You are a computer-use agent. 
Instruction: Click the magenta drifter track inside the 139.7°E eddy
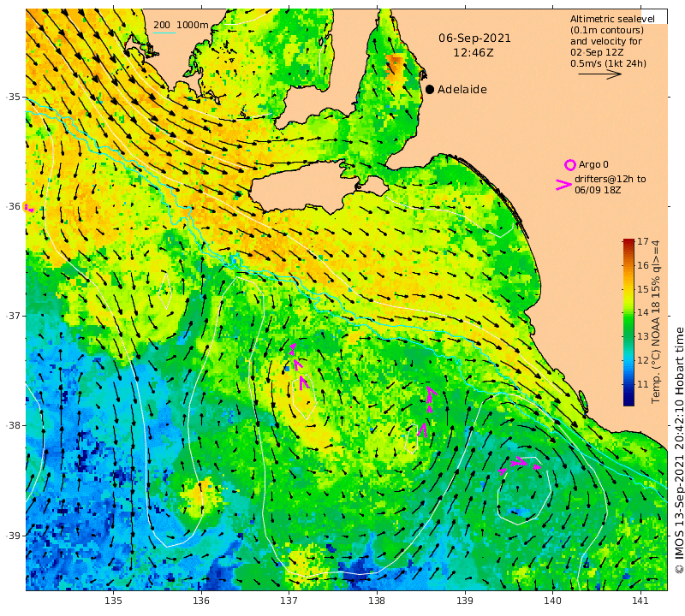click(520, 465)
